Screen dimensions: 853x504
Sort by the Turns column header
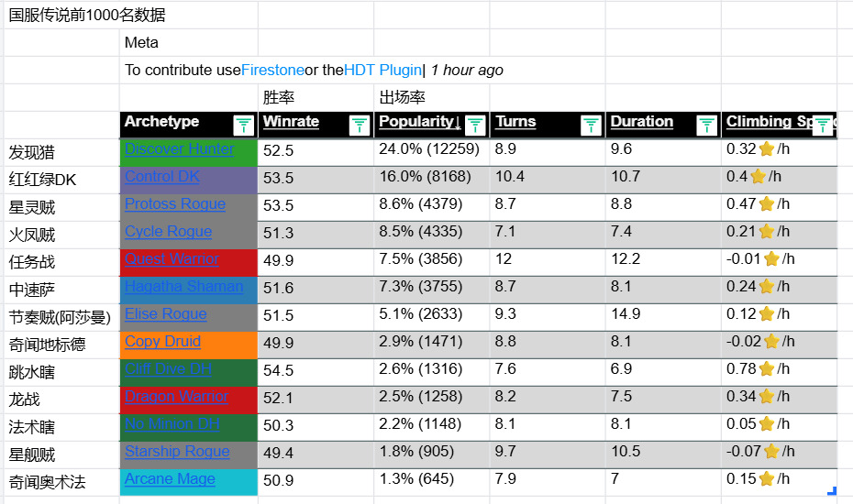pyautogui.click(x=515, y=122)
